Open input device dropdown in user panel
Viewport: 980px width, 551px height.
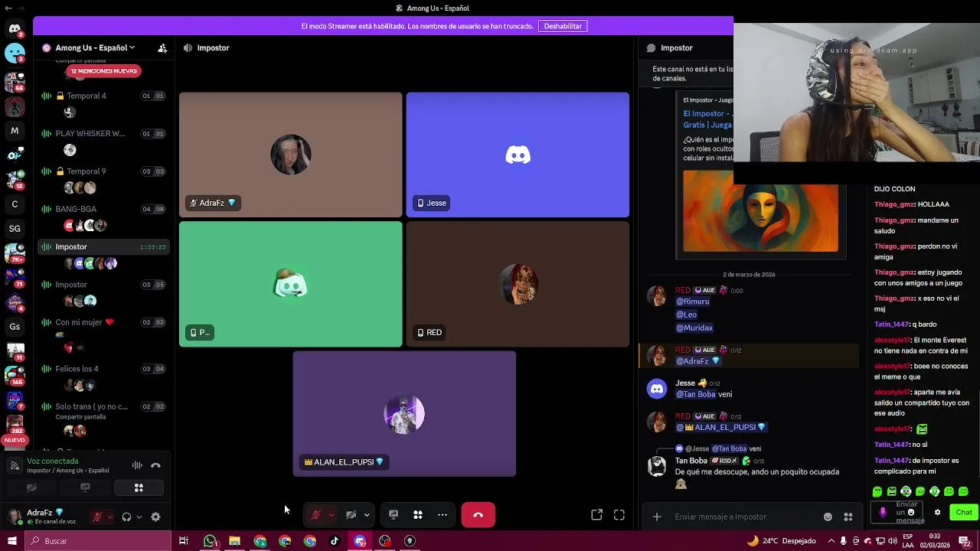(110, 517)
